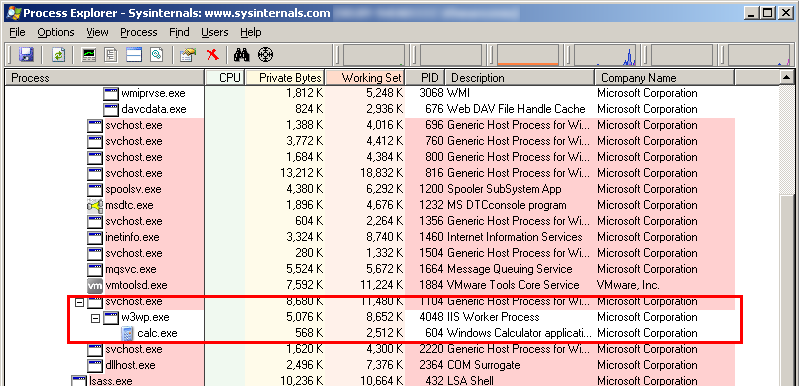Sort by Company Name column header
799x386 pixels.
[x=664, y=78]
